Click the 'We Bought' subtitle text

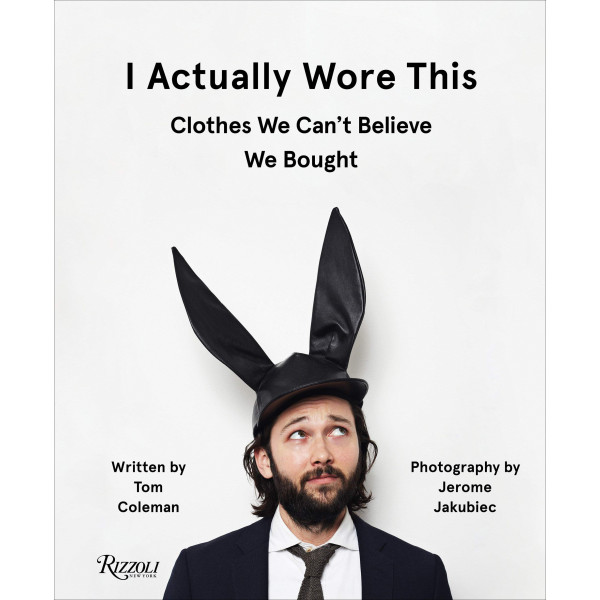click(301, 160)
